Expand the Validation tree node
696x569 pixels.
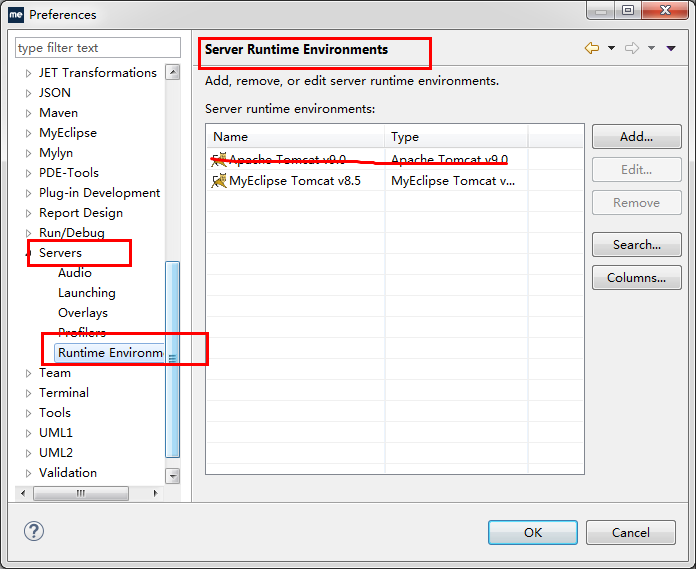click(28, 473)
